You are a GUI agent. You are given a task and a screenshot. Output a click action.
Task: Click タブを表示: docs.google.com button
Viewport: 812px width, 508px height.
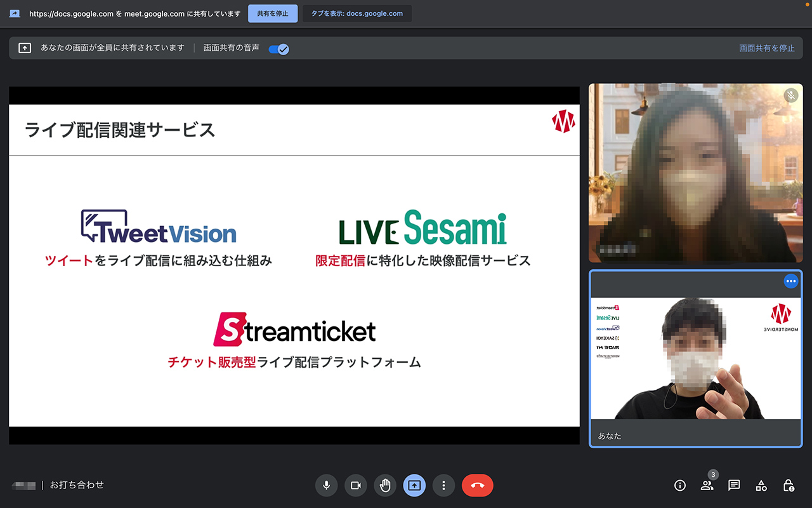357,13
